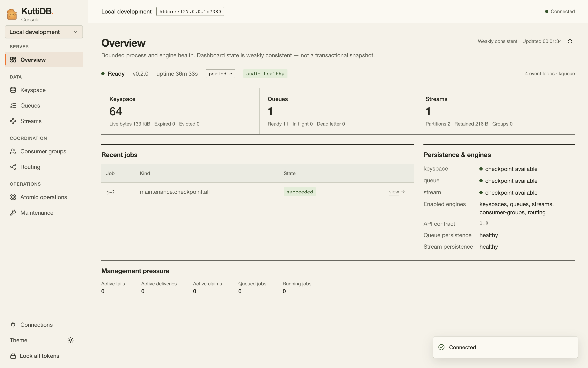The width and height of the screenshot is (588, 368).
Task: Open Maintenance page
Action: [44, 213]
